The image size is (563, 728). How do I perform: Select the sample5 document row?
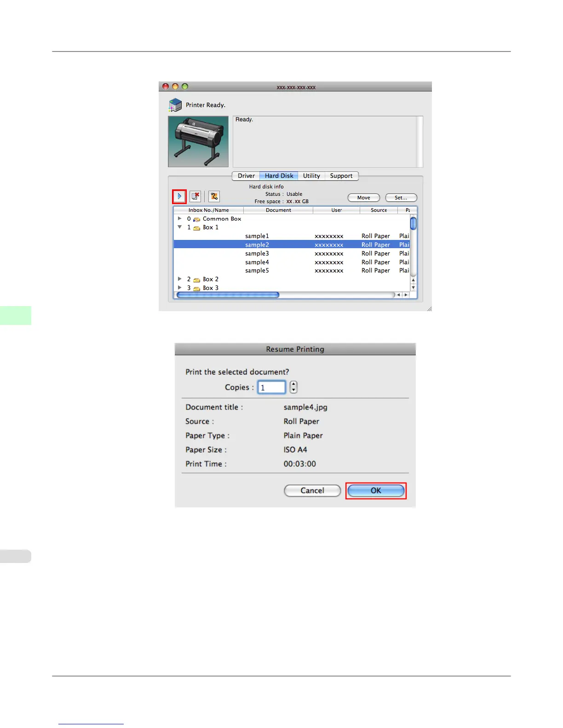[x=292, y=271]
